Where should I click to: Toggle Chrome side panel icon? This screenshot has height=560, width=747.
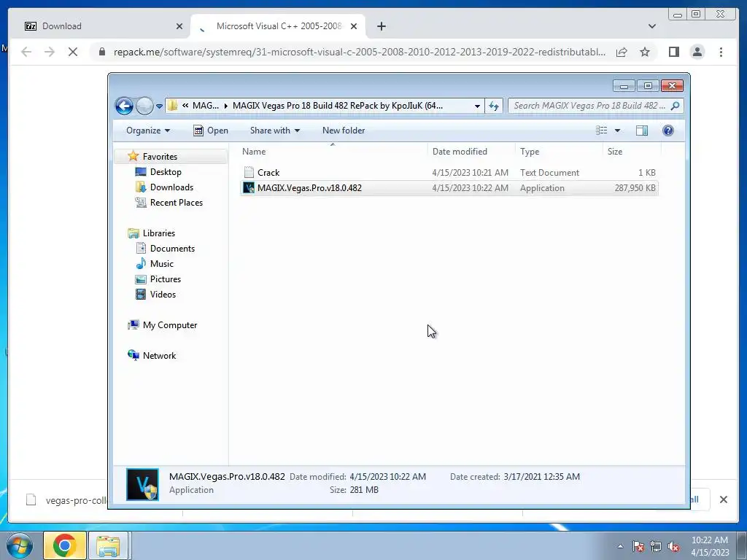pyautogui.click(x=673, y=52)
